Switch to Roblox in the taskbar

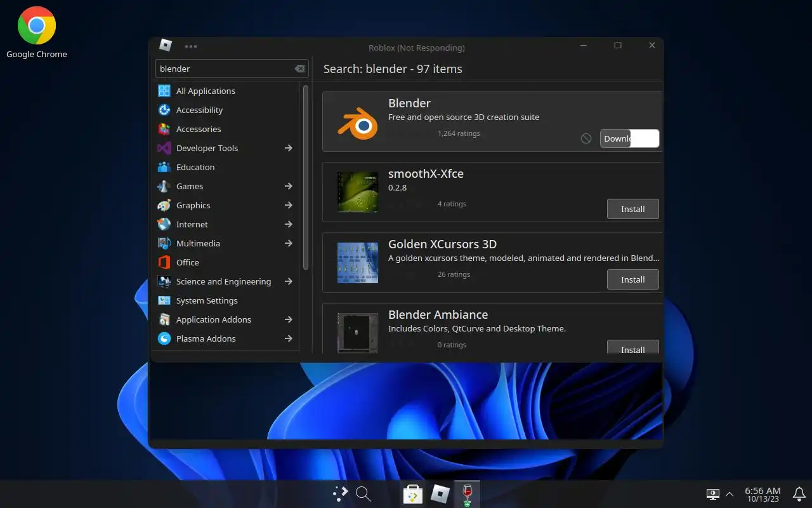pyautogui.click(x=440, y=493)
